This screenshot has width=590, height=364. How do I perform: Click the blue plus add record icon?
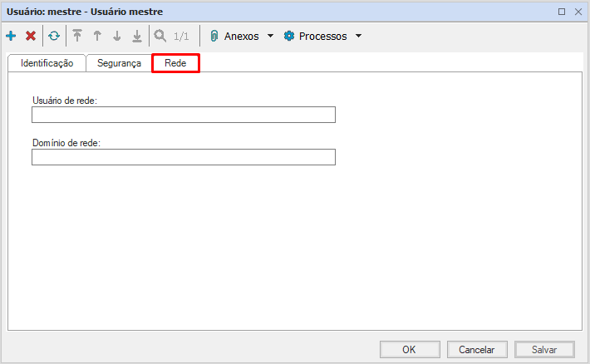click(x=11, y=36)
